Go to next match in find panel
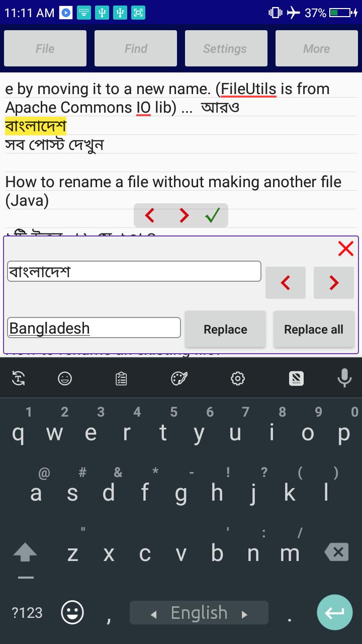Image resolution: width=362 pixels, height=644 pixels. pos(334,283)
